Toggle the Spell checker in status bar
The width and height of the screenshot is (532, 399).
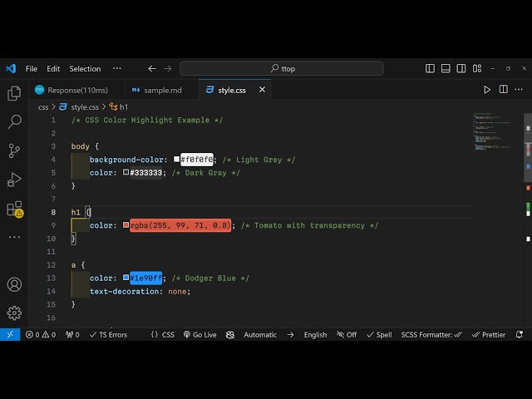(379, 335)
